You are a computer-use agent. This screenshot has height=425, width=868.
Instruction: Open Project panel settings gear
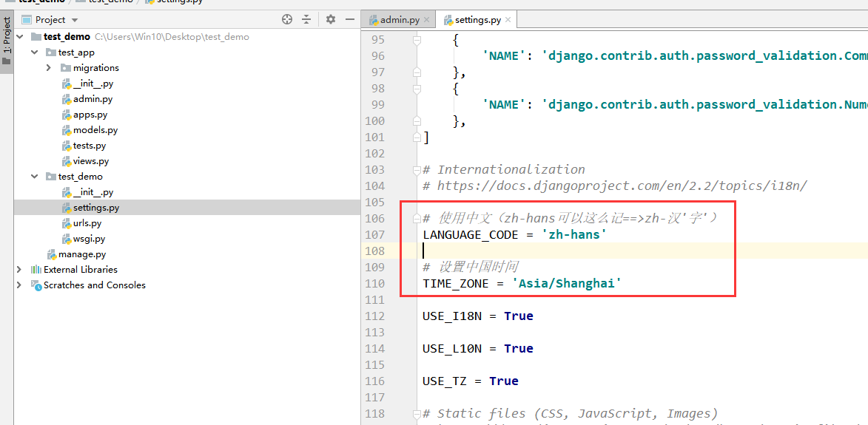click(x=331, y=19)
